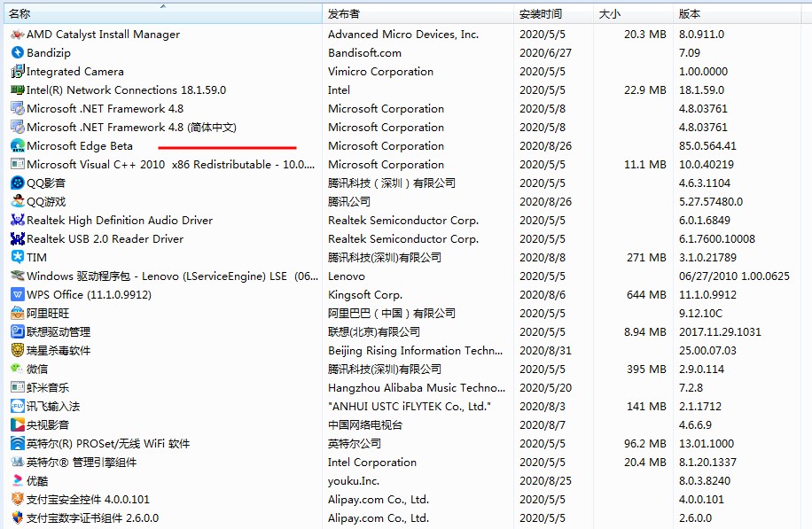Click version 85.0.564.41

[707, 146]
